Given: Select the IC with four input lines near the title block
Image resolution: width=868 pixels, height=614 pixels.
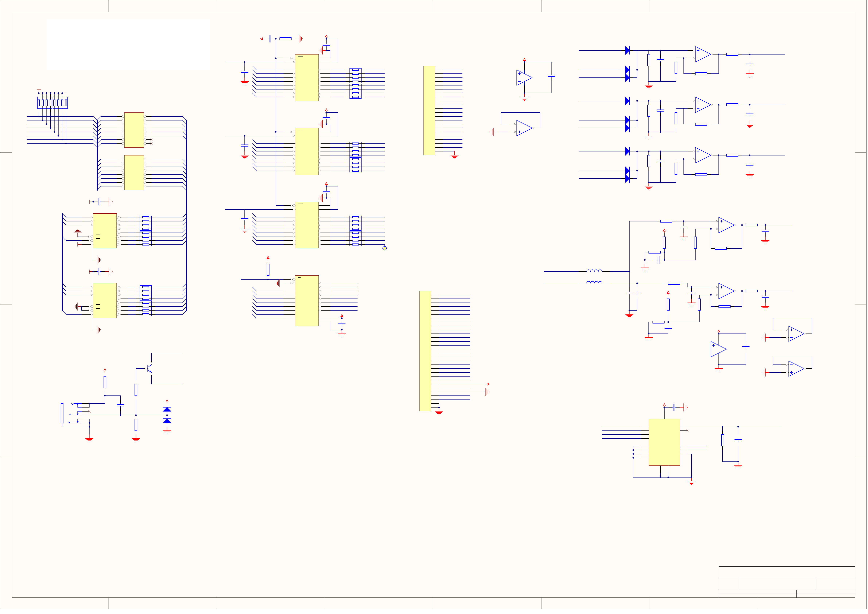Looking at the screenshot, I should point(664,442).
